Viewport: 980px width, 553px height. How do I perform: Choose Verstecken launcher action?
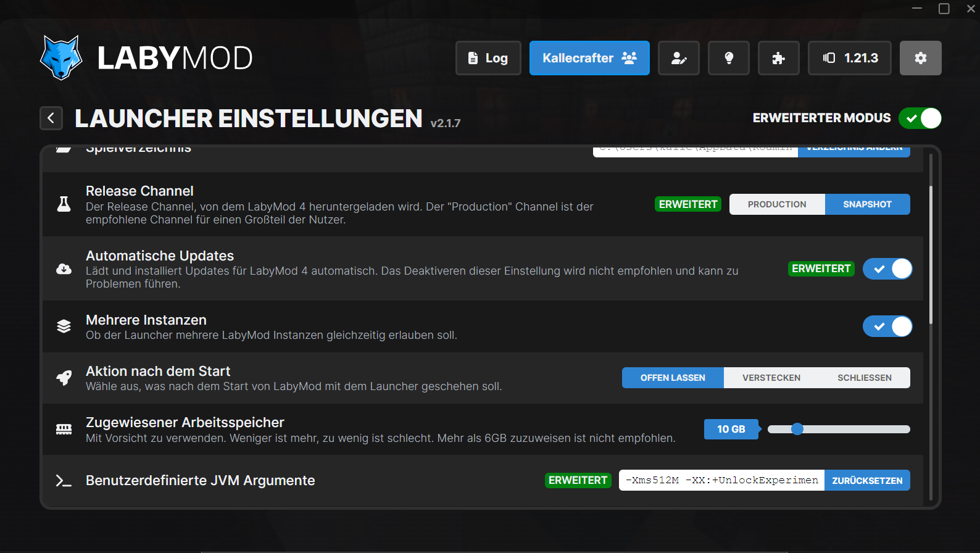tap(771, 378)
